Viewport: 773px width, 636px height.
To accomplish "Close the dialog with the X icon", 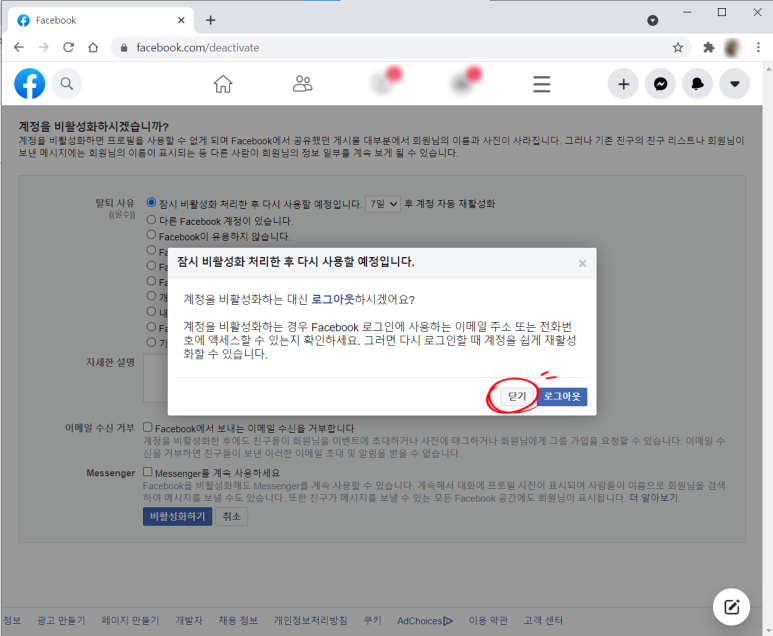I will (582, 263).
